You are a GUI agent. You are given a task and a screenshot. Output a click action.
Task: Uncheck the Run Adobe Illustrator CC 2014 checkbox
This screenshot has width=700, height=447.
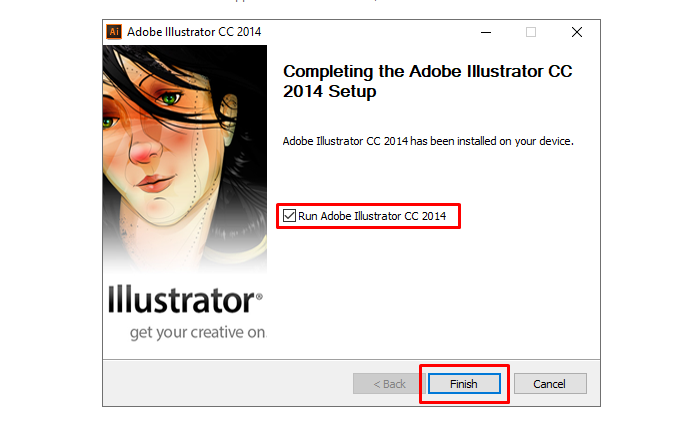(290, 215)
